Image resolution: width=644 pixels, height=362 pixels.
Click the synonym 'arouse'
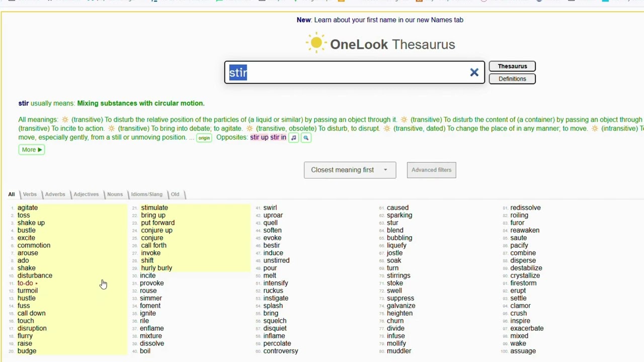click(x=28, y=253)
